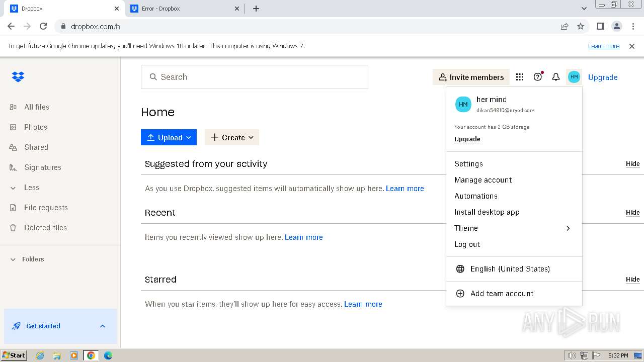Open the Chrome tab search chevron

click(x=584, y=9)
